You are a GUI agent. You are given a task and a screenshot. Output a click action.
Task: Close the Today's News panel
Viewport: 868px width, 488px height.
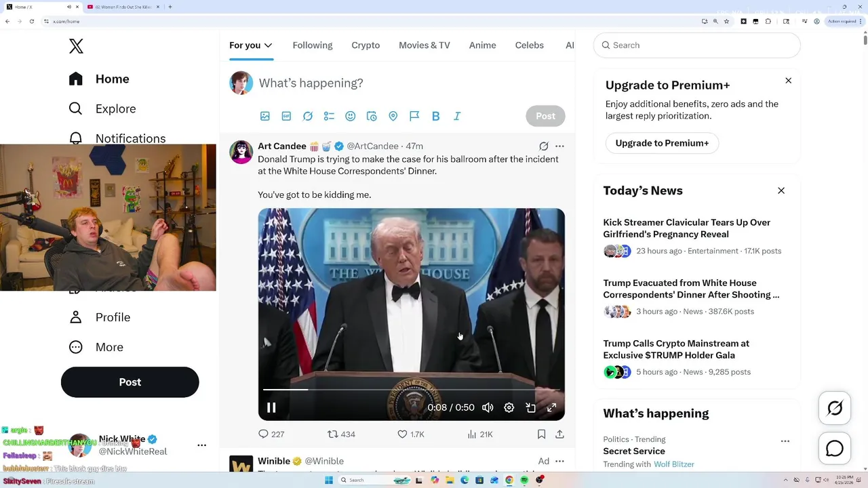click(x=781, y=190)
